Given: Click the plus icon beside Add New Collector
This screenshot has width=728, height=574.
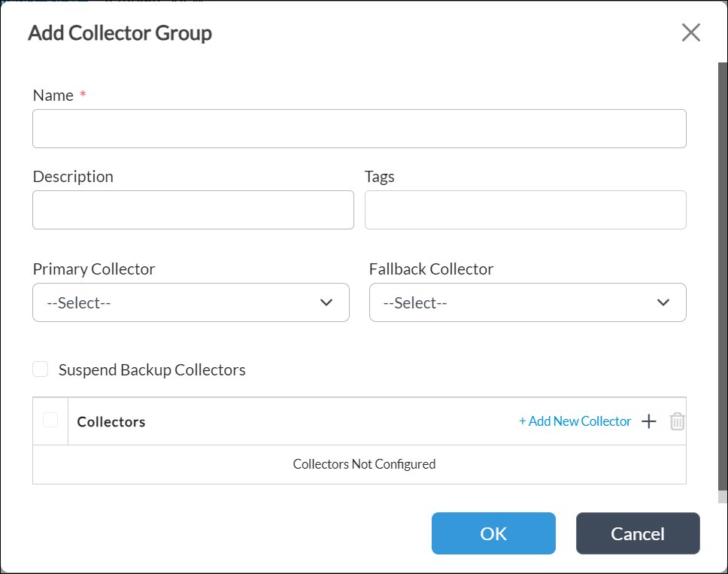Looking at the screenshot, I should [x=648, y=421].
